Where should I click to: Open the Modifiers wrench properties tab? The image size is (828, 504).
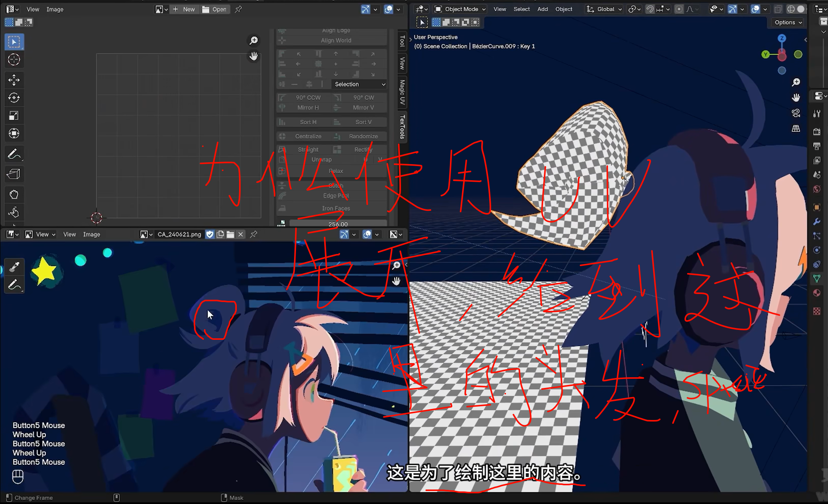tap(817, 221)
